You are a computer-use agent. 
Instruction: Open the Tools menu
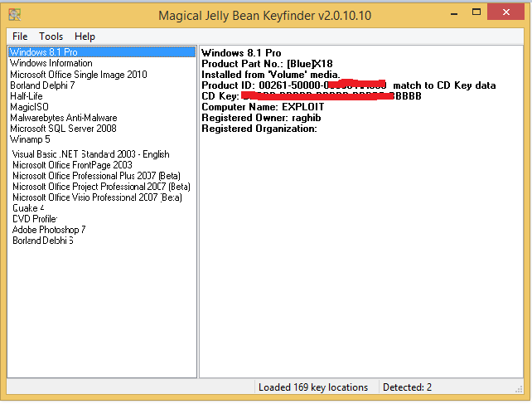tap(51, 37)
